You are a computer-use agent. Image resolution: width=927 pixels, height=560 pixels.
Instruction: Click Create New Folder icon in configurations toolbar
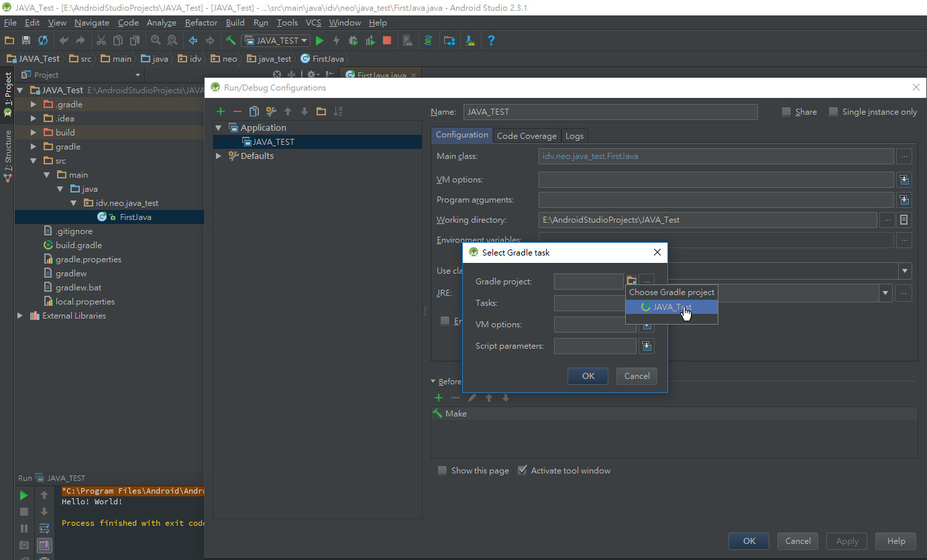(x=321, y=111)
